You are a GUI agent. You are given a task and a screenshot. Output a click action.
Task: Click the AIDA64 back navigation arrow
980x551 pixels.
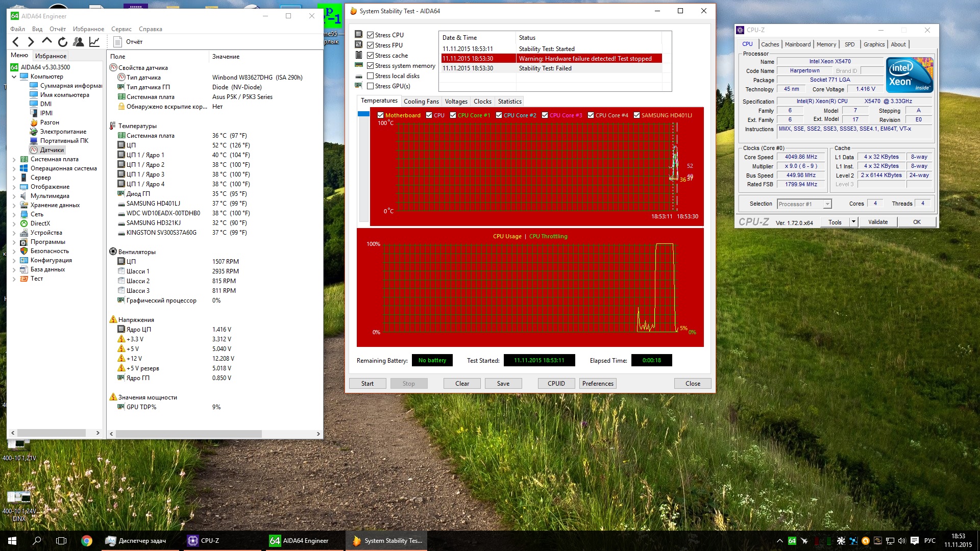[15, 42]
